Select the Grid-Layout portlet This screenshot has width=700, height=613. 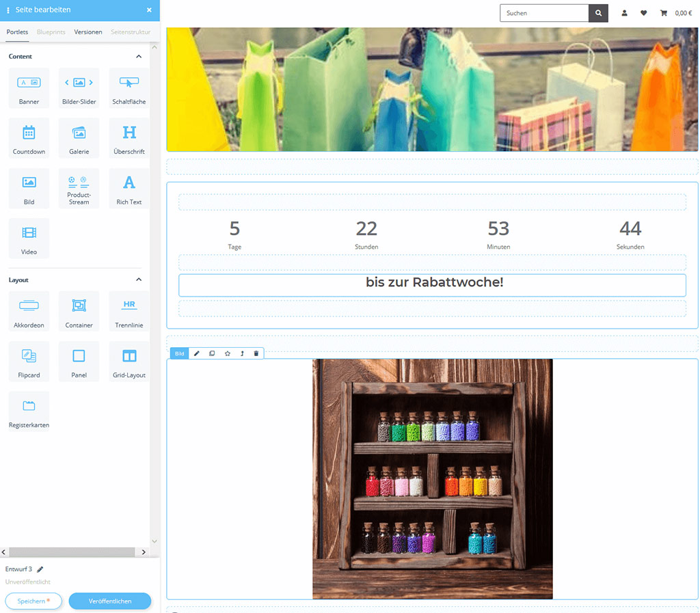point(129,362)
